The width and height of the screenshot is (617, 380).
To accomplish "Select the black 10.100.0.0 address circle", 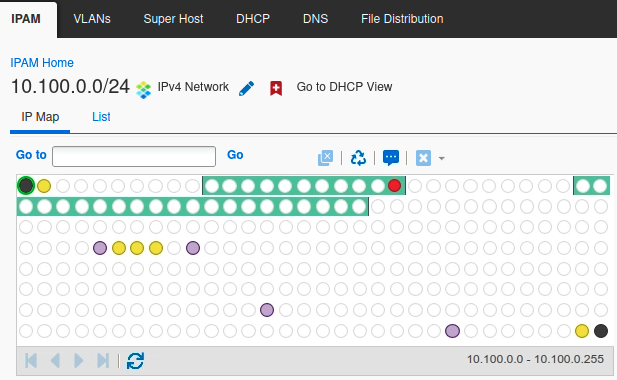I will tap(26, 185).
